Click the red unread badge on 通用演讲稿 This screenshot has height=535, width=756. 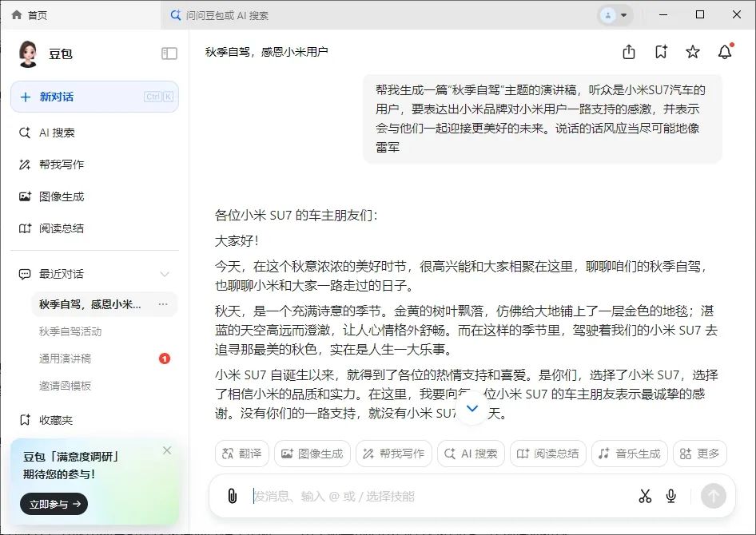coord(165,359)
